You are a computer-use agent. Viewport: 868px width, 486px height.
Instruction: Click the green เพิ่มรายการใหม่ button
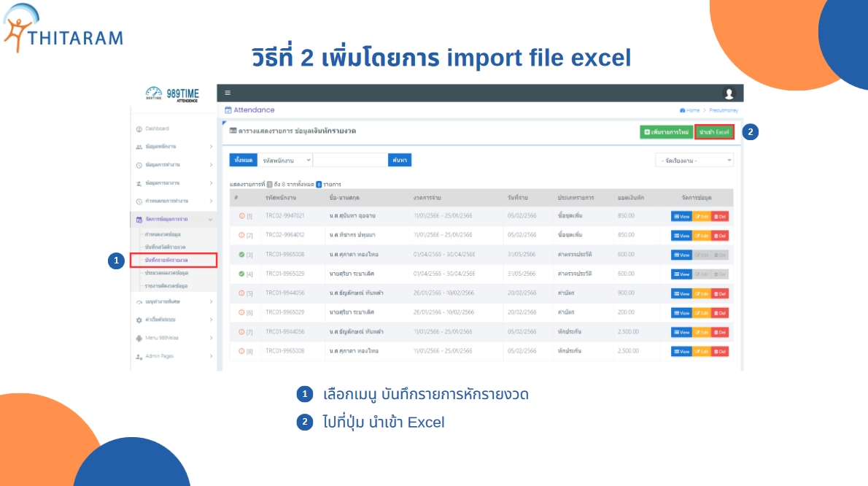[x=666, y=132]
